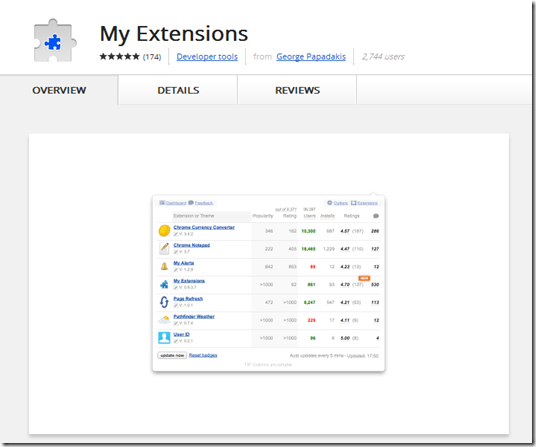Click the Chrome Notepad pencil icon
Viewport: 536px width, 447px height.
164,248
